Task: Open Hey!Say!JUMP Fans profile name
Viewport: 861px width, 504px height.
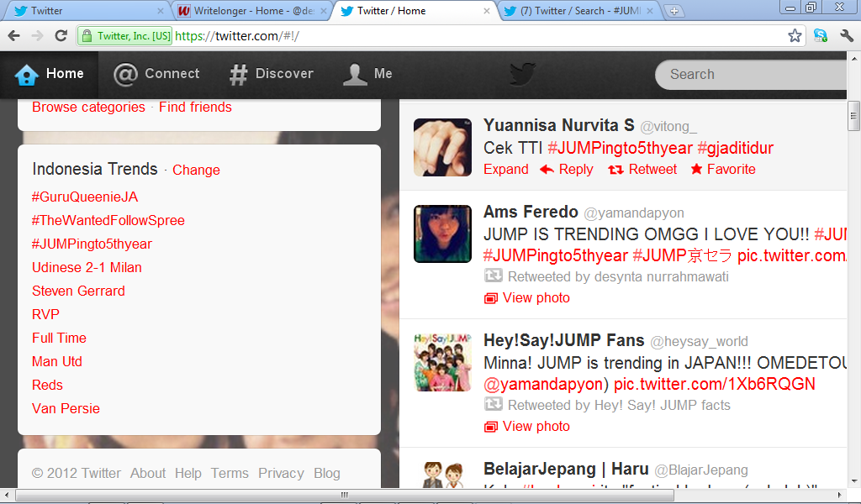Action: point(564,340)
